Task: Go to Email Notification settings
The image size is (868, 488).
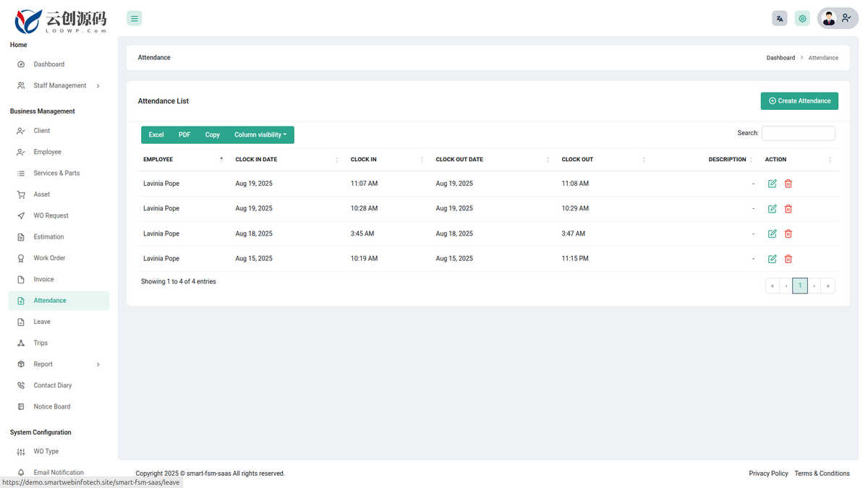Action: coord(59,472)
